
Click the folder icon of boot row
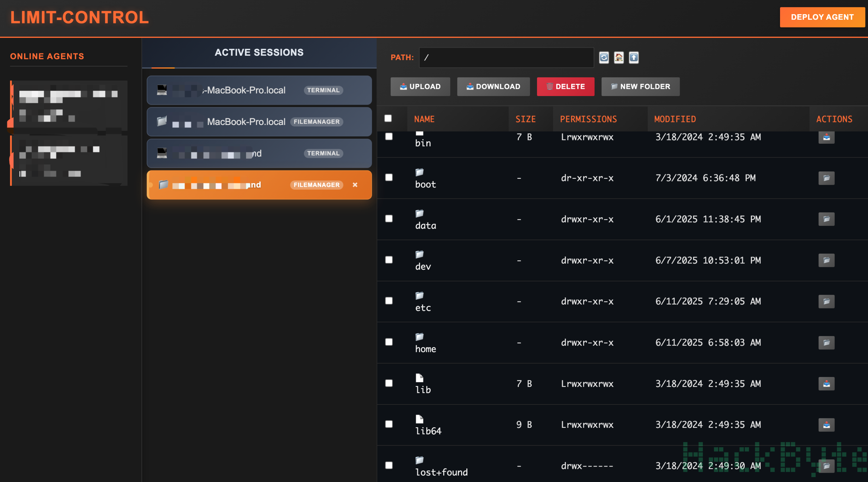click(x=420, y=172)
